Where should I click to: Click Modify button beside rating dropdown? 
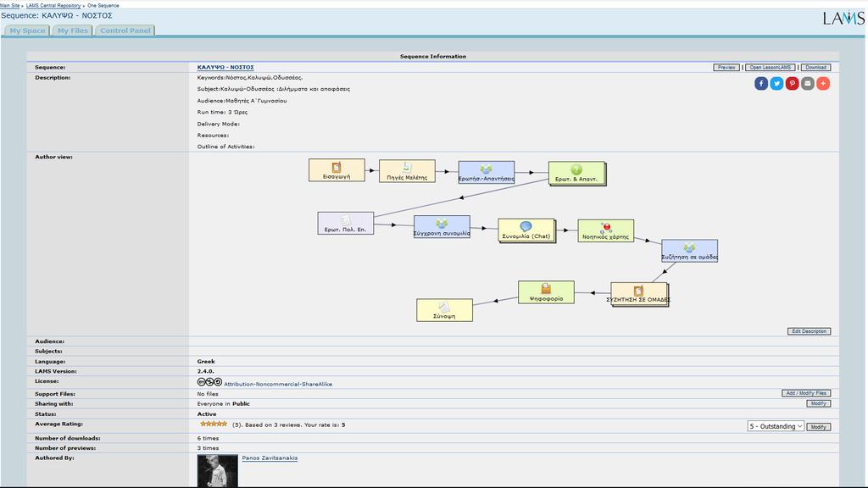point(818,427)
